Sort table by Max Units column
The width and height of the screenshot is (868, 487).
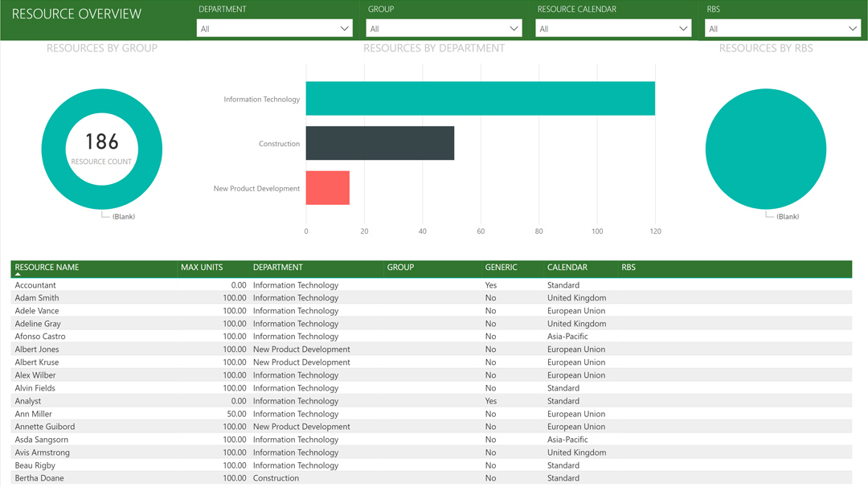coord(202,267)
